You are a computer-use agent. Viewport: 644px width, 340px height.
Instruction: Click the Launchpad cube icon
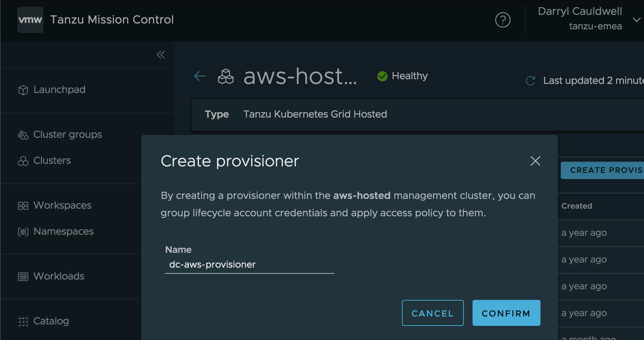23,90
